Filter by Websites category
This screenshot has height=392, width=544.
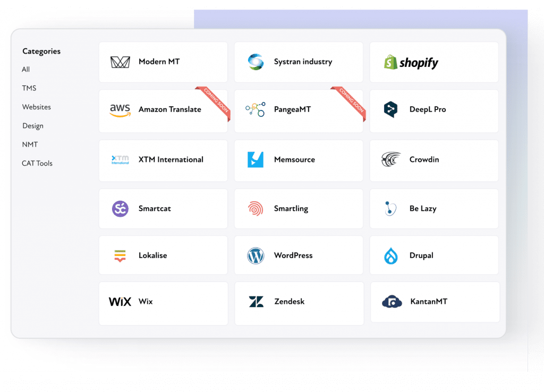point(37,107)
